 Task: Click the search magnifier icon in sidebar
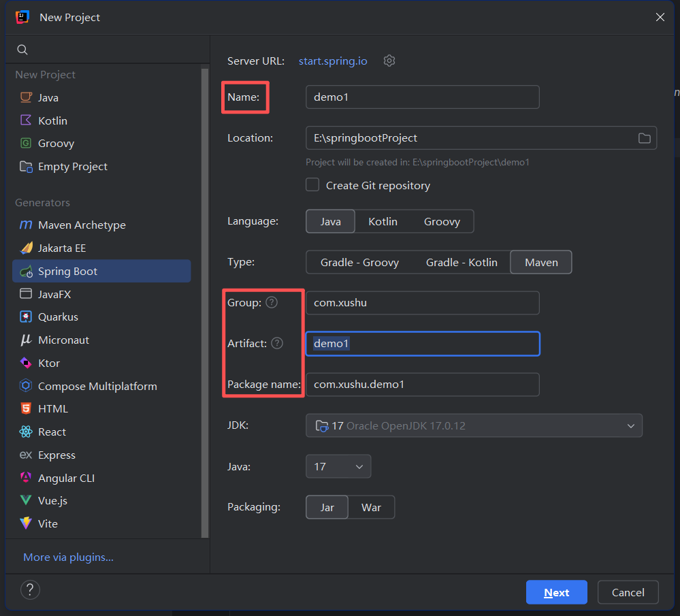click(x=22, y=50)
